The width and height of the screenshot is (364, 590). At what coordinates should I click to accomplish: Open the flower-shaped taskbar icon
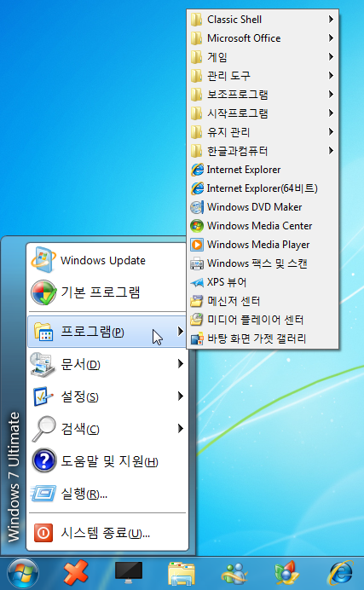click(287, 573)
